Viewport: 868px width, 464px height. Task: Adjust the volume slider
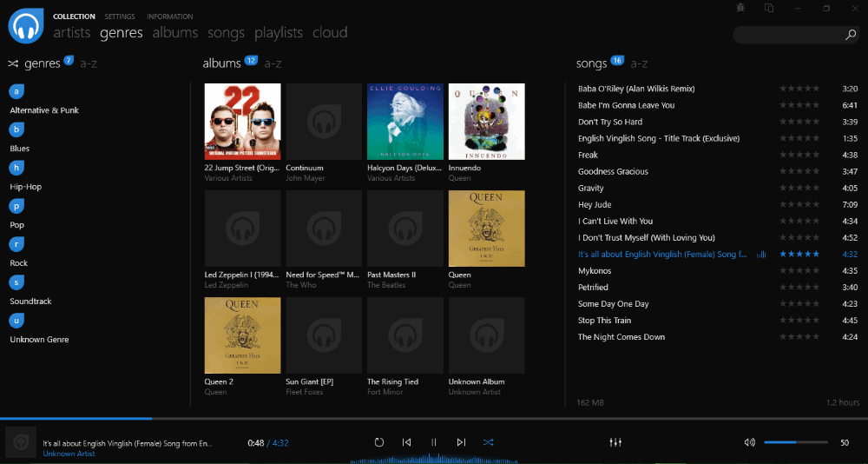point(796,442)
